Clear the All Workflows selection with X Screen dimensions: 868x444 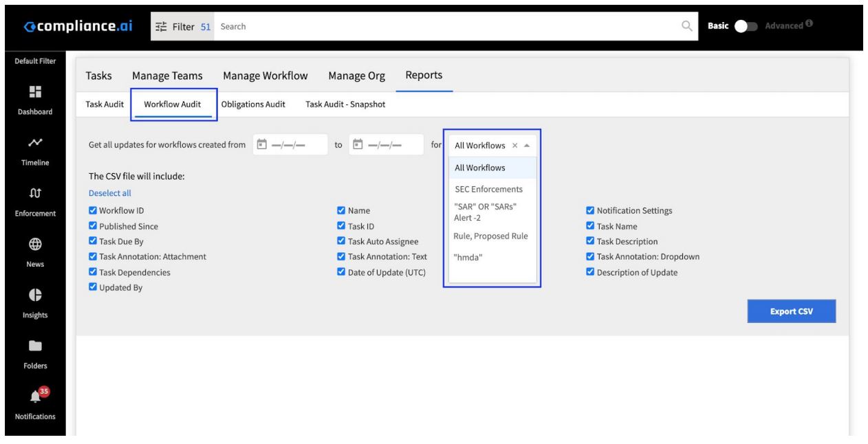click(x=515, y=146)
